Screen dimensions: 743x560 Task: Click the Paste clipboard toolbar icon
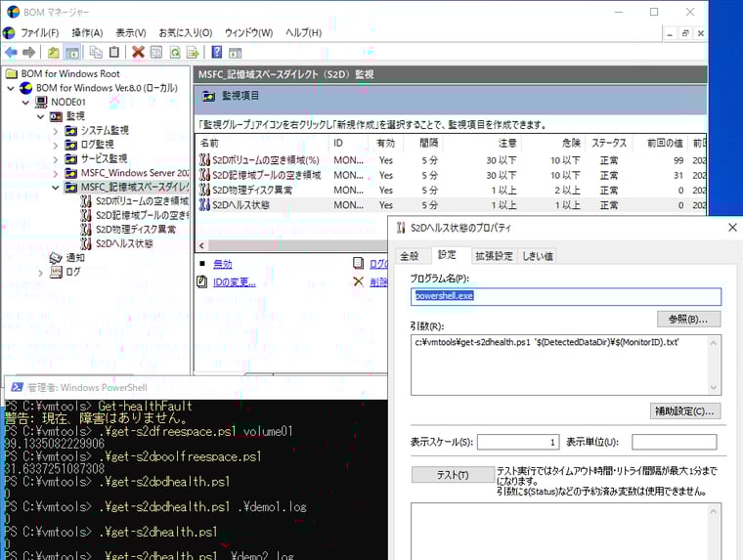[x=114, y=52]
